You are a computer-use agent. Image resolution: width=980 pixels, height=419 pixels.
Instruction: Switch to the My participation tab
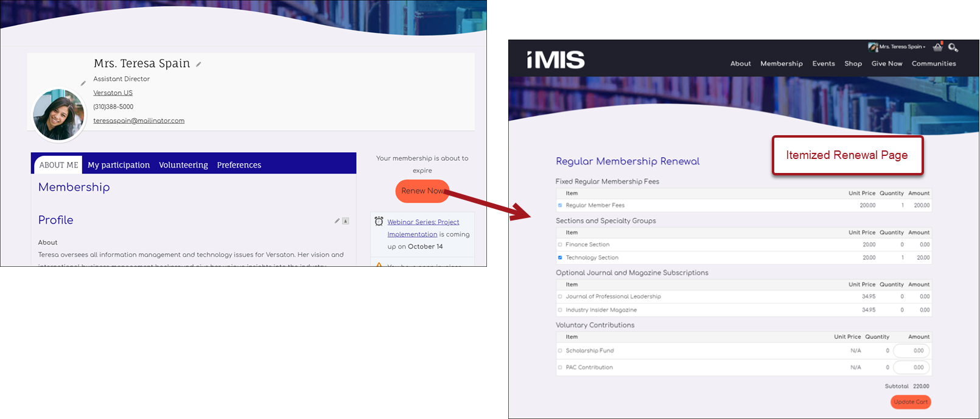(119, 165)
